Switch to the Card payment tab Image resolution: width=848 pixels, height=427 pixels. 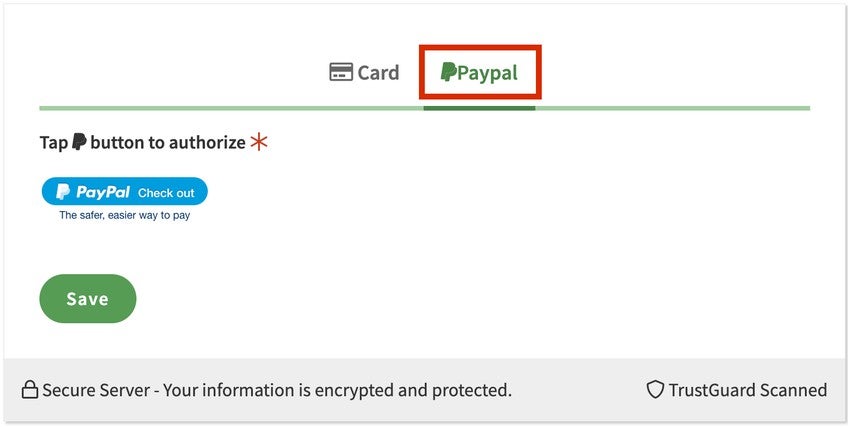(365, 73)
